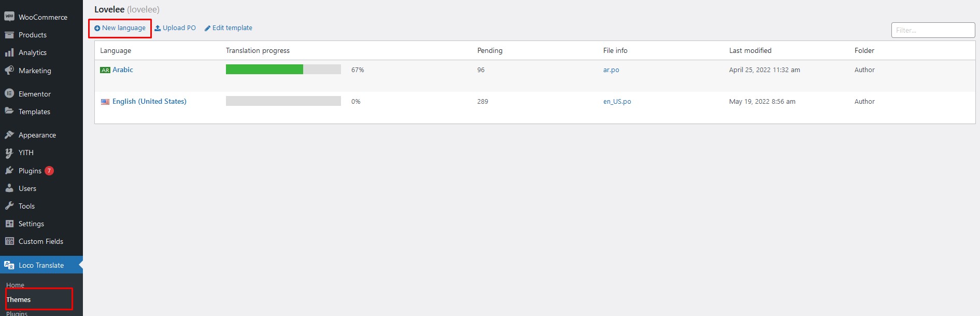Click the Loco Translate menu icon

tap(9, 265)
